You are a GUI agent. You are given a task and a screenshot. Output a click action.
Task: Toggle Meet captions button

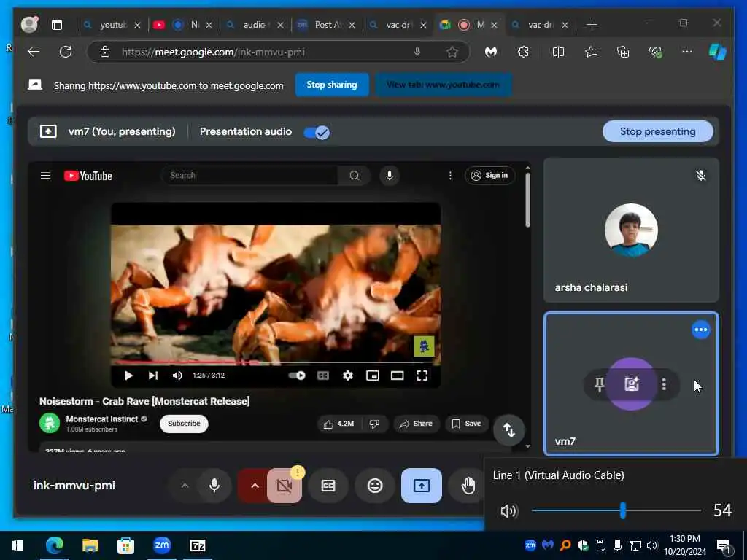pos(328,486)
